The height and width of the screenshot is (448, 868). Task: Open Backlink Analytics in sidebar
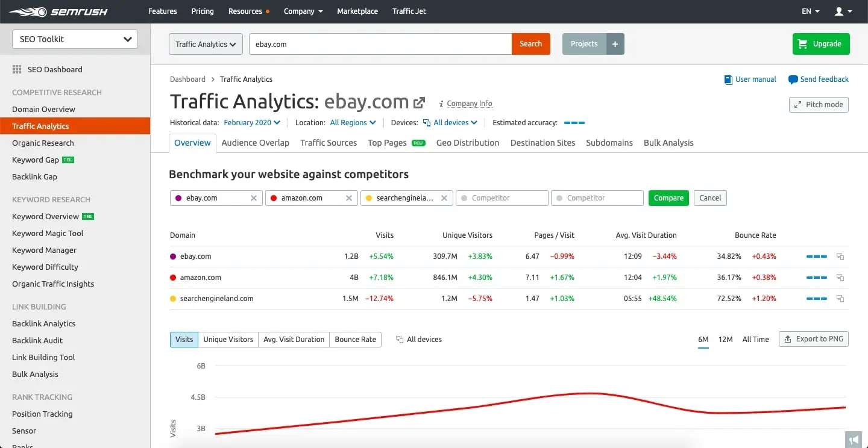pyautogui.click(x=44, y=324)
